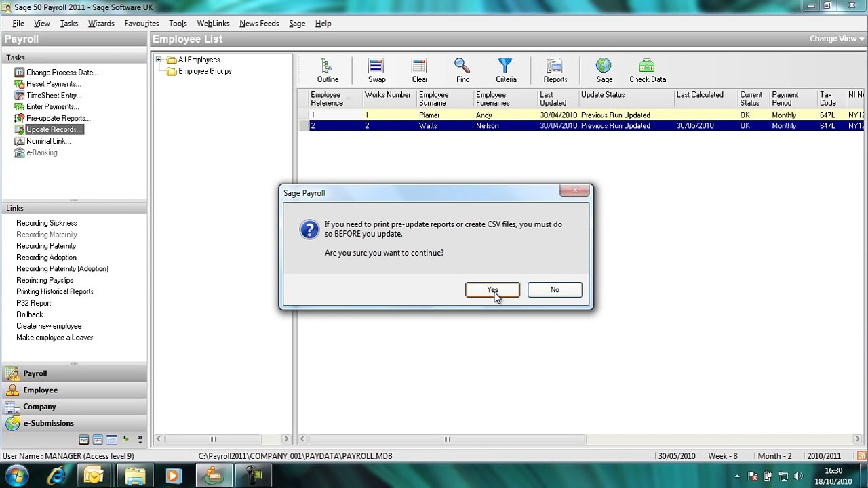Run the Check Data tool

(648, 70)
